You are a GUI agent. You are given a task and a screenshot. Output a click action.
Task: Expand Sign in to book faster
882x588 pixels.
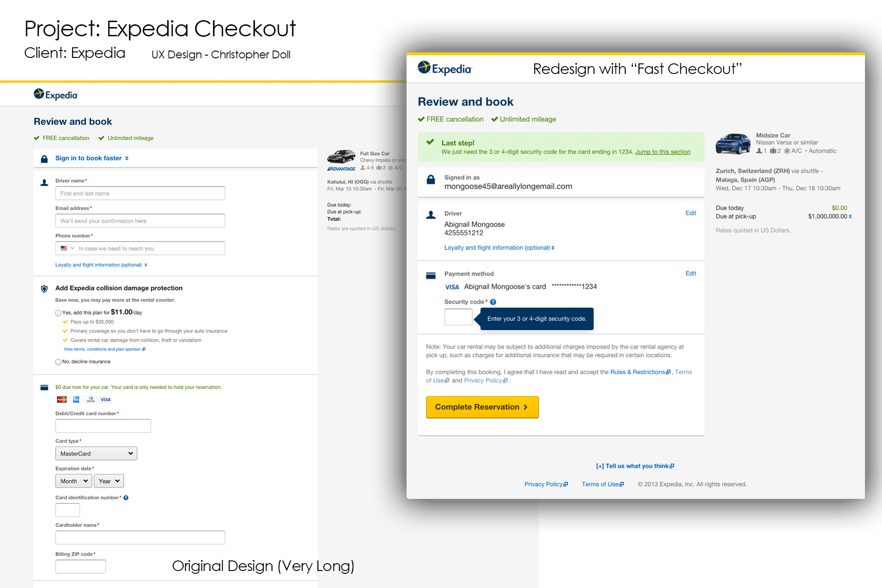(x=92, y=158)
